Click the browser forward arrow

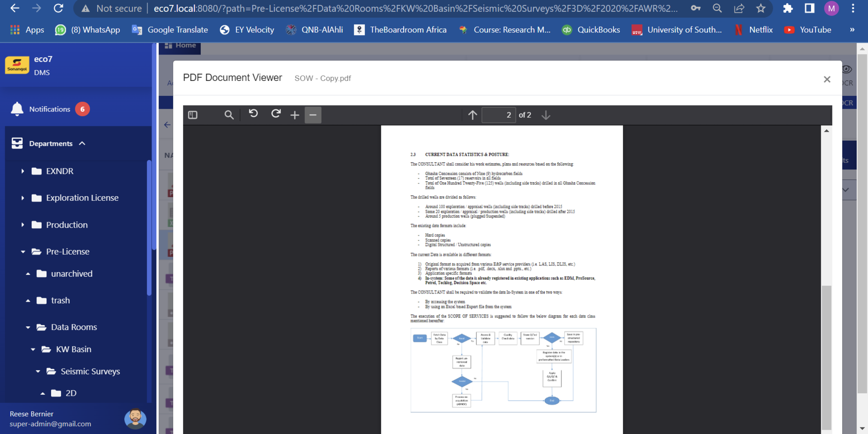pos(36,8)
